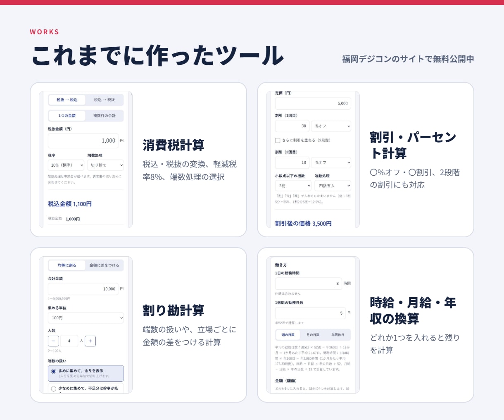This screenshot has width=504, height=420.
Task: Click the 割引・パーセント計算 card title
Action: click(x=413, y=145)
